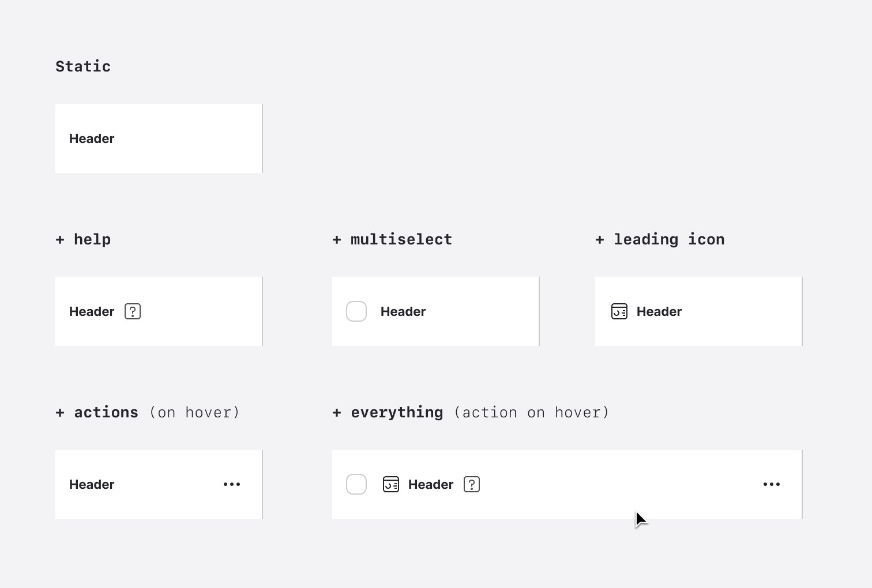Enable selection using the rounded checkbox control

[x=356, y=311]
